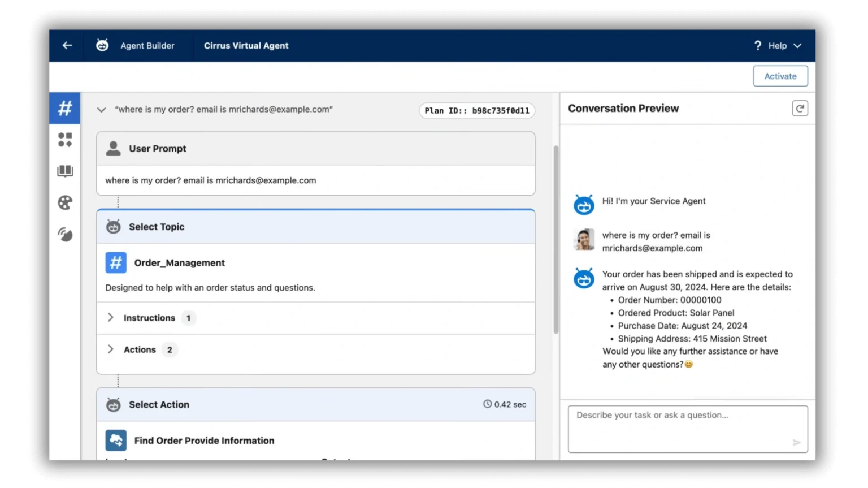Click the Agent Builder title
Viewport: 868px width, 488px height.
[147, 46]
